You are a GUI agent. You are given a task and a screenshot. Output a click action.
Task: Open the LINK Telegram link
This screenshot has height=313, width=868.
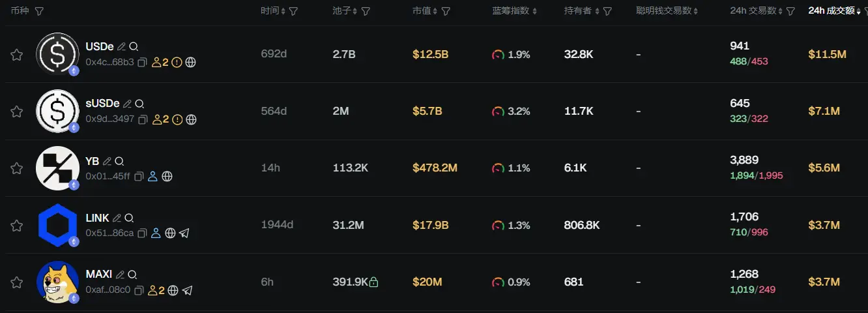click(x=184, y=233)
